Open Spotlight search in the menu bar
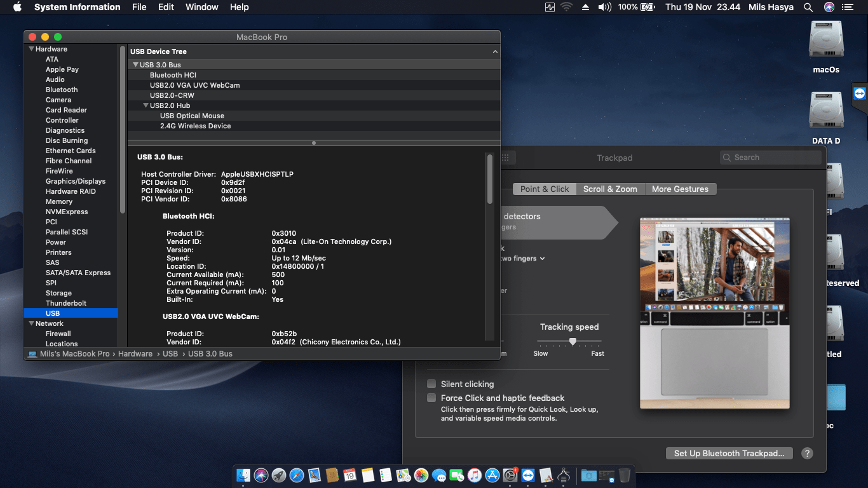868x488 pixels. click(808, 7)
